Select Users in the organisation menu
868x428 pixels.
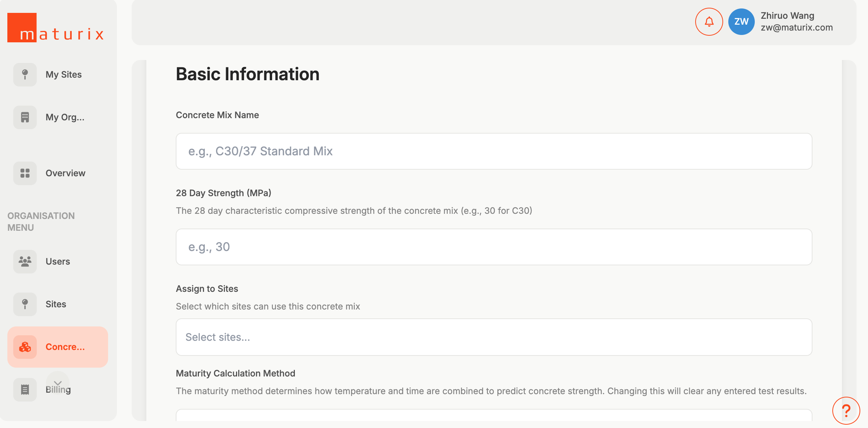[x=57, y=261]
